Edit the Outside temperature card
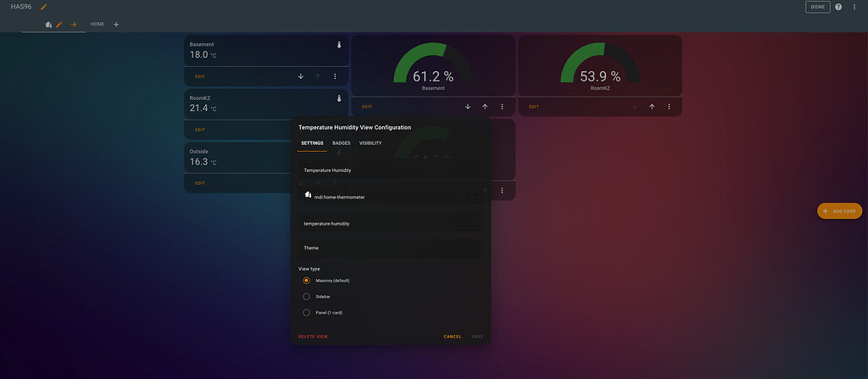The height and width of the screenshot is (379, 868). (200, 183)
